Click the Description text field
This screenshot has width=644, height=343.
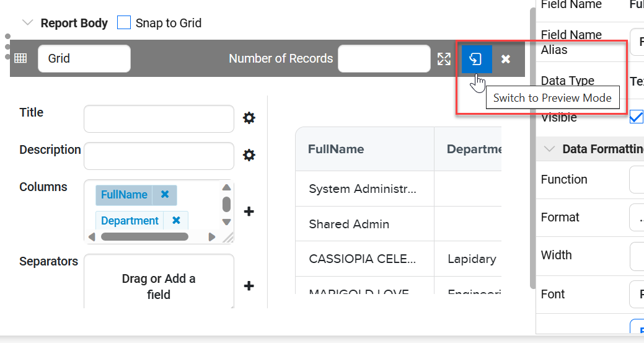coord(159,156)
